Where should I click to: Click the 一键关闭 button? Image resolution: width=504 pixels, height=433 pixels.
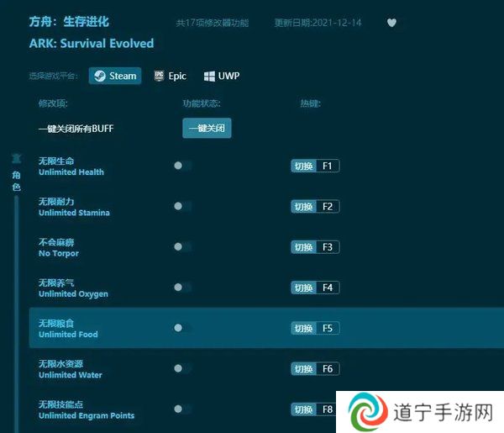[x=207, y=128]
